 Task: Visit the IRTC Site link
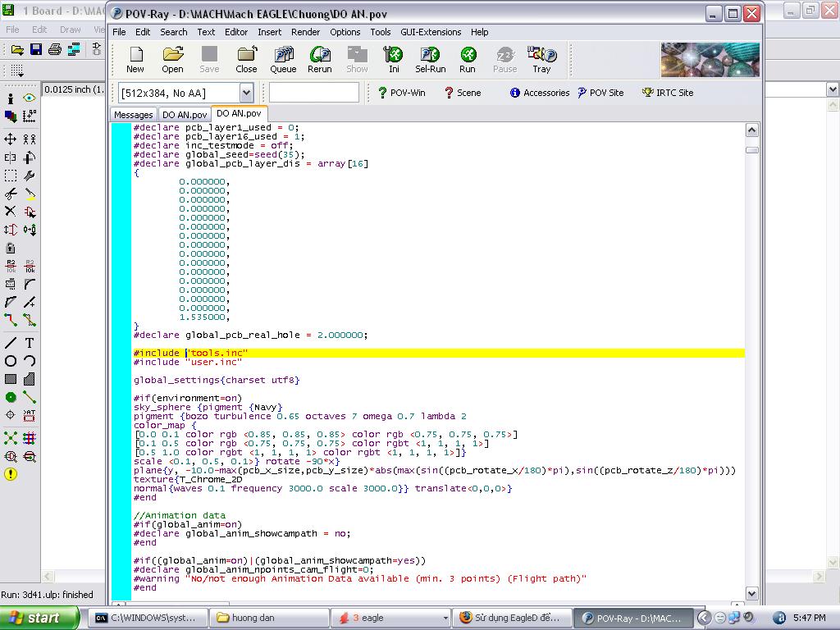pos(668,93)
